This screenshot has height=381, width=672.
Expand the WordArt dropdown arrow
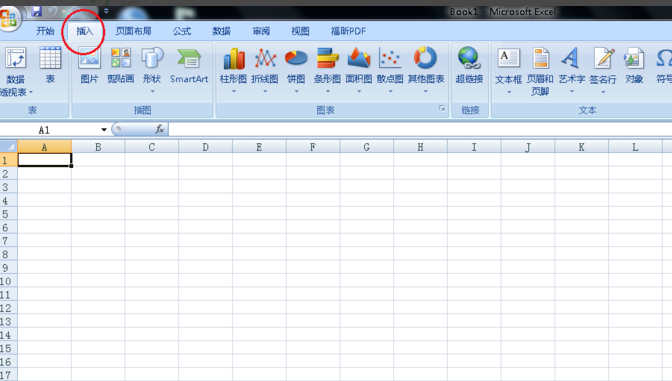pyautogui.click(x=572, y=91)
